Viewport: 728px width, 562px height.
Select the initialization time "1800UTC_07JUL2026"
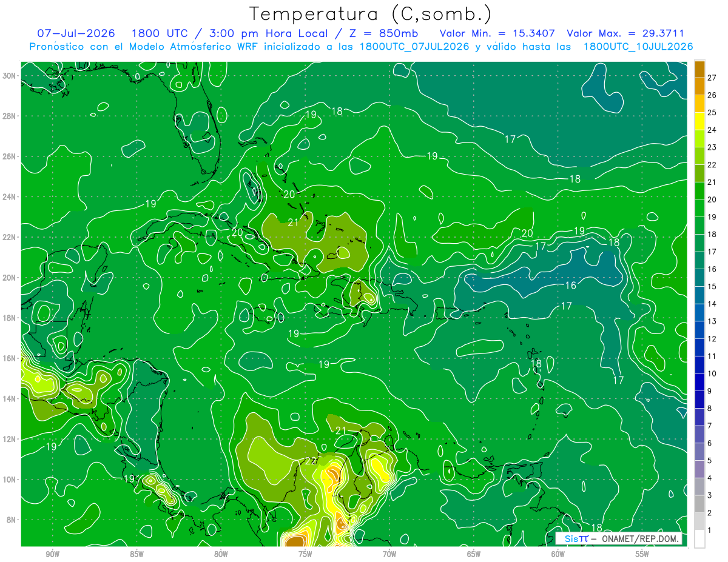(414, 46)
